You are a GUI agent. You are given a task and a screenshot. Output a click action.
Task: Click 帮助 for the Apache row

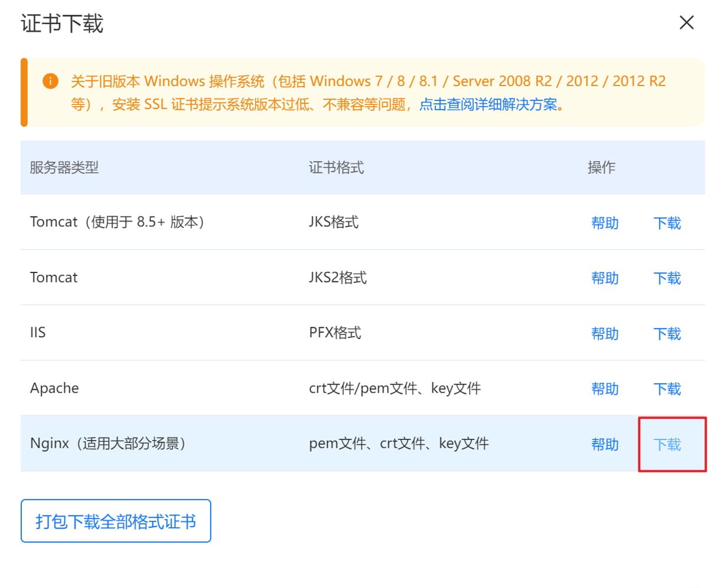[x=605, y=389]
